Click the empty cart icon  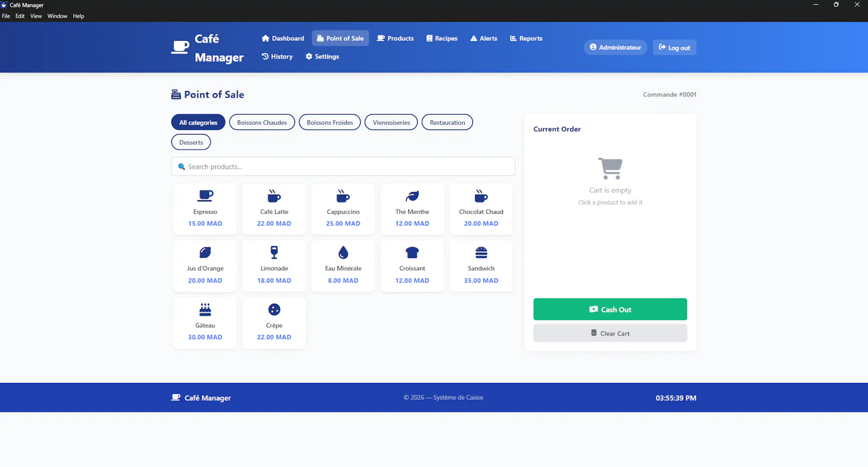tap(610, 169)
